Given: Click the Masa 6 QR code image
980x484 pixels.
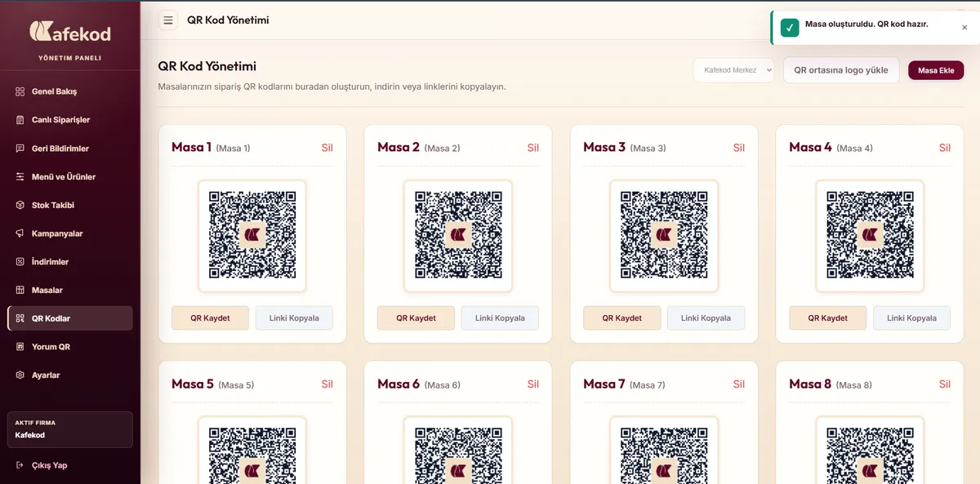Looking at the screenshot, I should pyautogui.click(x=458, y=451).
